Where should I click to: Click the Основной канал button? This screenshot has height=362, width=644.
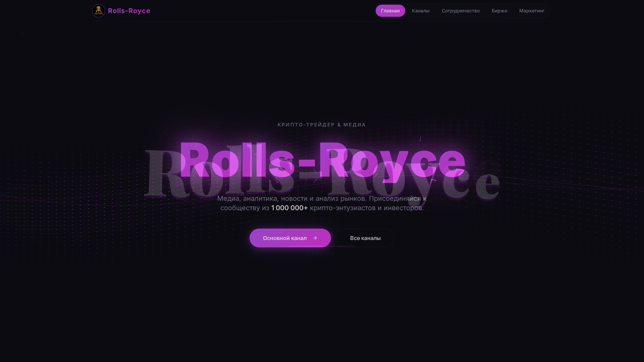click(290, 238)
